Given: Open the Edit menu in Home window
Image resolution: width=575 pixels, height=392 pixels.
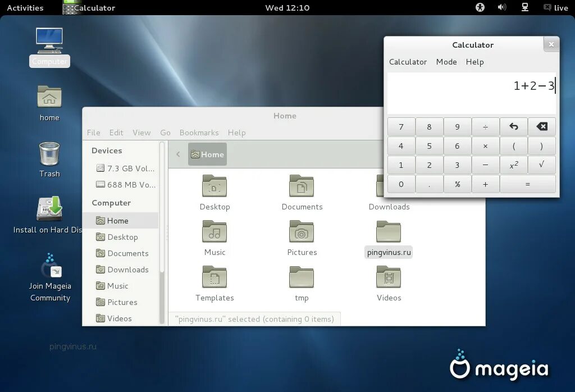Looking at the screenshot, I should click(x=116, y=133).
